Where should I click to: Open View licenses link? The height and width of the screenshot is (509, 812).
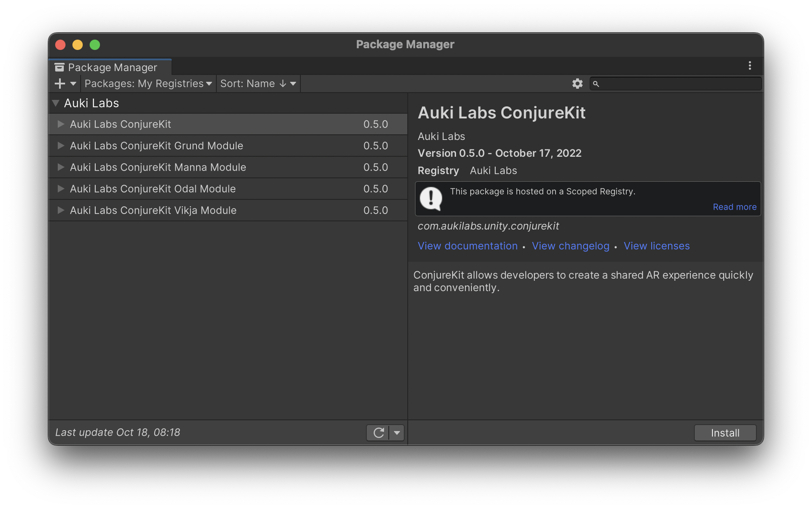point(656,246)
